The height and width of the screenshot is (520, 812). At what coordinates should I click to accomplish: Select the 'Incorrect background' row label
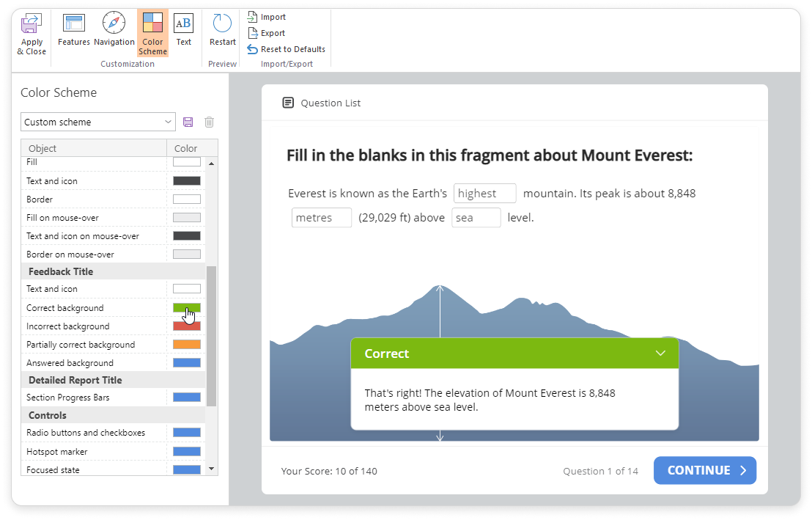point(68,326)
